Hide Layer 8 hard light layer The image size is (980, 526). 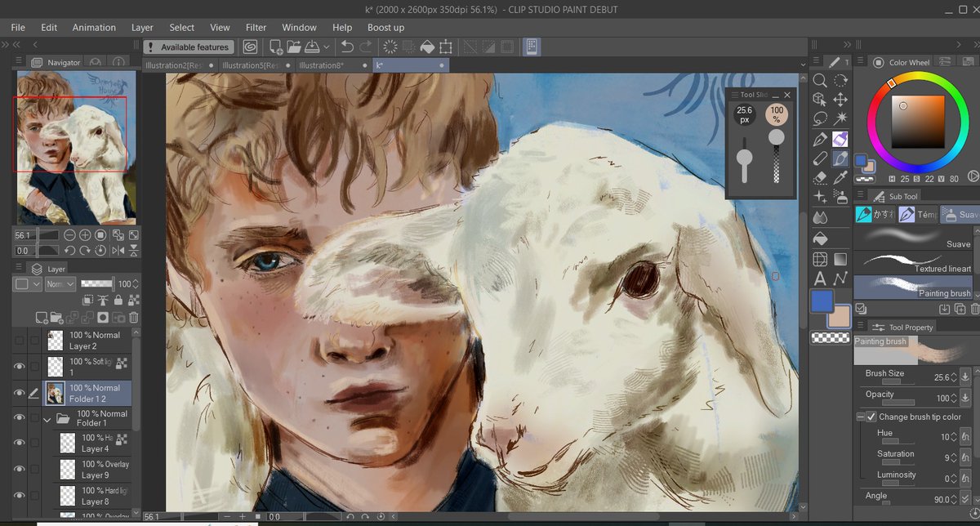tap(19, 496)
